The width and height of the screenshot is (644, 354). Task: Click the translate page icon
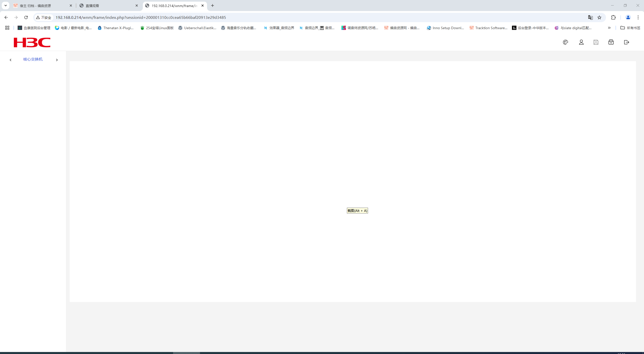point(590,17)
